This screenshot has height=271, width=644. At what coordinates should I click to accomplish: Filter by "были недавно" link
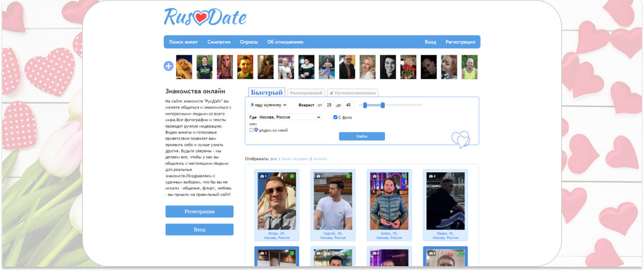pos(295,159)
